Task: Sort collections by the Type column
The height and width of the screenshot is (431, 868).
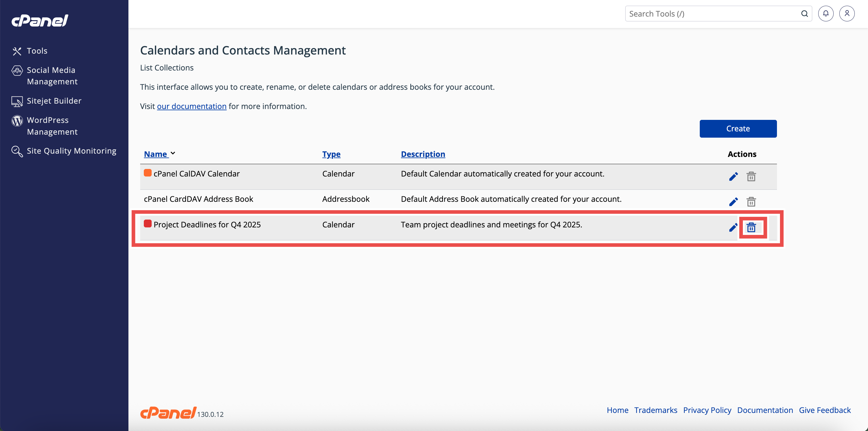Action: point(331,154)
